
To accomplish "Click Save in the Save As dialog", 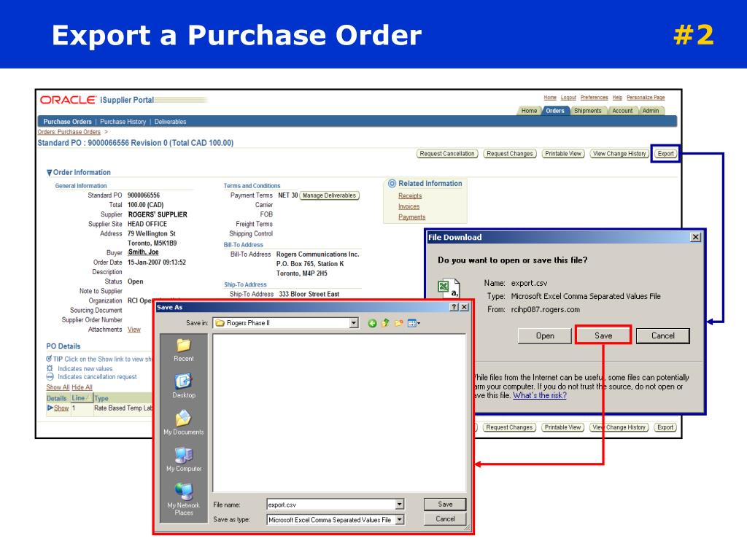I will (x=445, y=505).
